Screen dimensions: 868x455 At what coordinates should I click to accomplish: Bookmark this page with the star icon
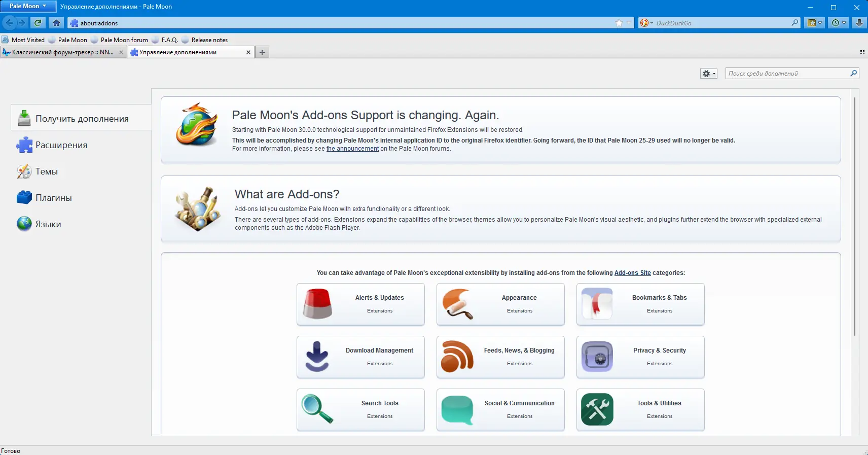(x=619, y=23)
